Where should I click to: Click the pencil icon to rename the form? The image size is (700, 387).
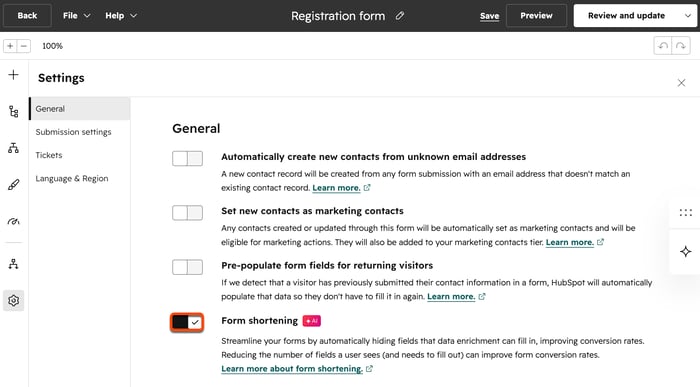[x=400, y=16]
